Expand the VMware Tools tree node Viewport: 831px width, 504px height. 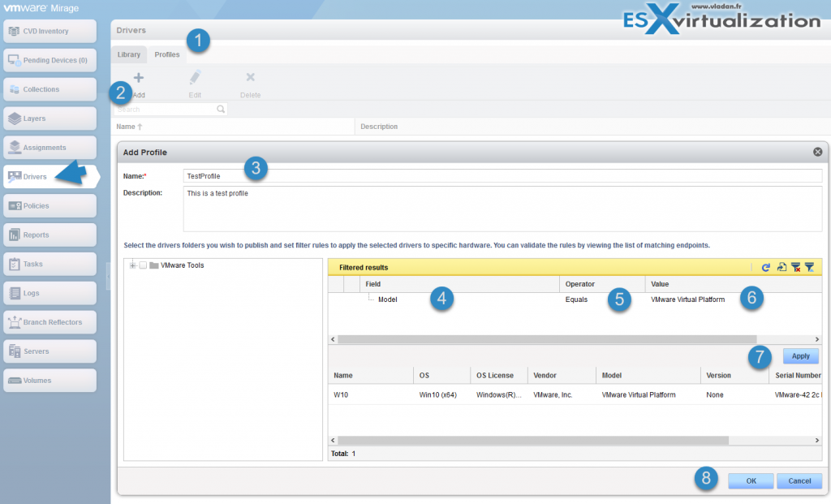click(132, 265)
